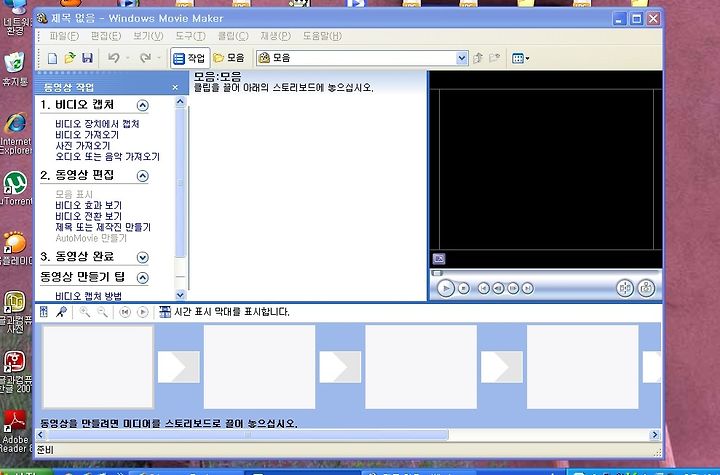Save the project with the floppy disk icon

87,58
